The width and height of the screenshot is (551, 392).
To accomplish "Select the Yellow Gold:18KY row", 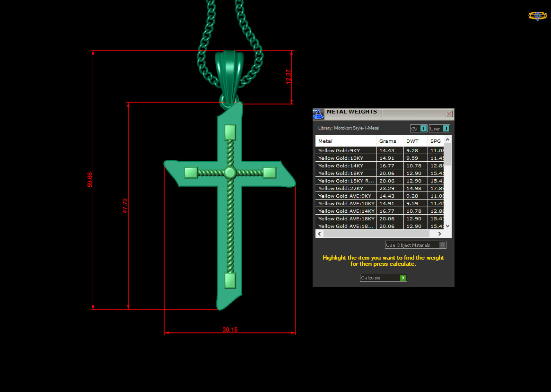I will 380,173.
